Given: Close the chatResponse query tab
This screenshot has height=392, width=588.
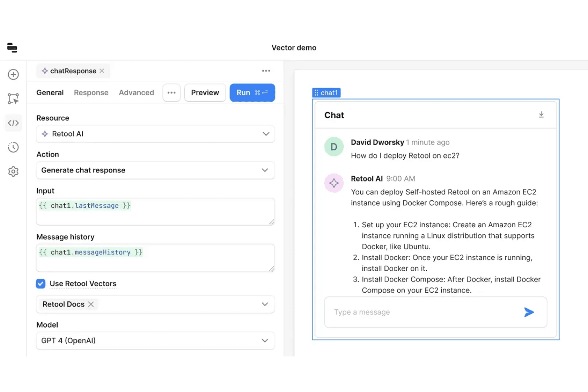Looking at the screenshot, I should (x=102, y=71).
